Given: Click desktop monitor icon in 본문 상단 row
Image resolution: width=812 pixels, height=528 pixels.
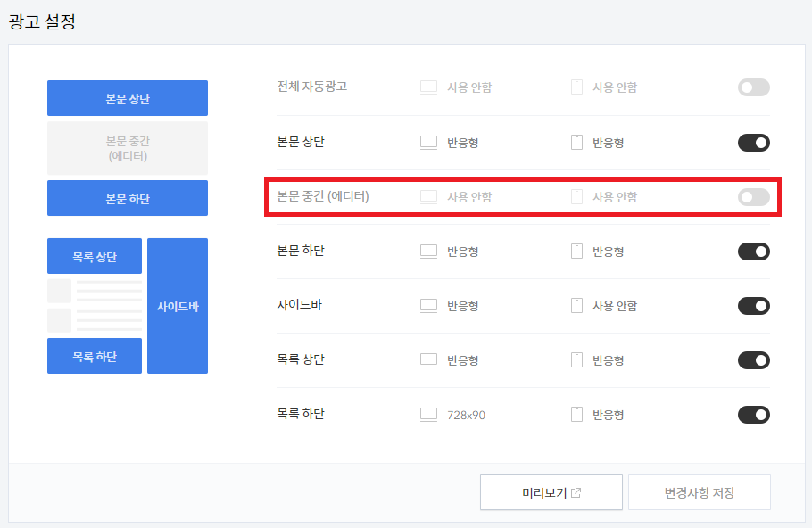Looking at the screenshot, I should tap(428, 143).
